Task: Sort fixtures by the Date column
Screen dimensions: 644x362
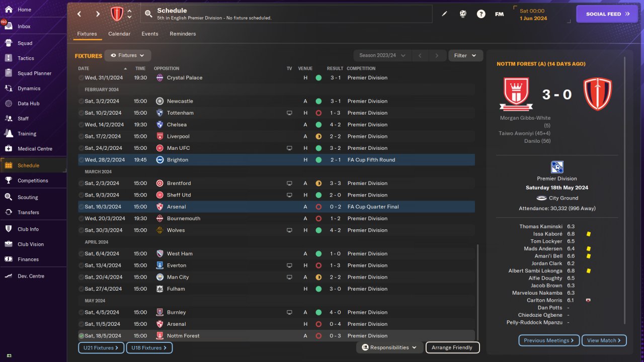Action: (103, 68)
